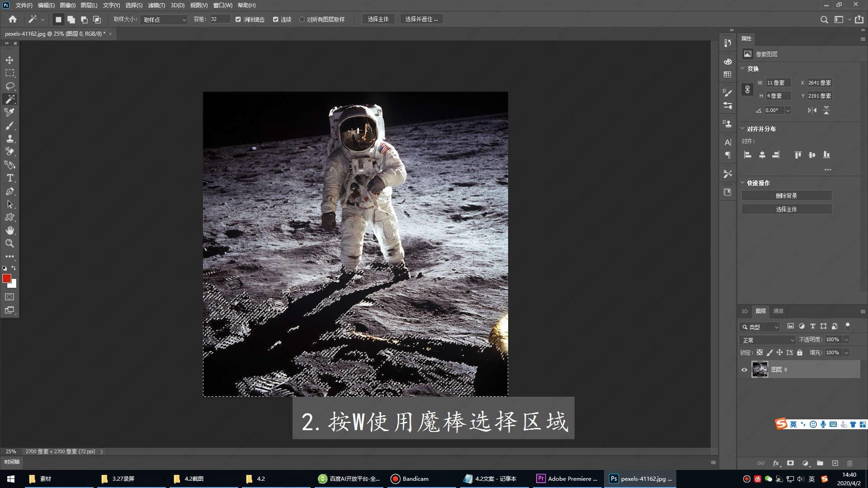Toggle lock image pixels brush icon

(x=769, y=352)
